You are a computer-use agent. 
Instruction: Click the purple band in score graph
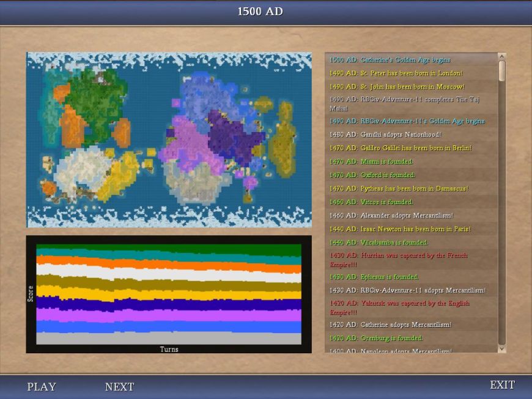pos(169,315)
